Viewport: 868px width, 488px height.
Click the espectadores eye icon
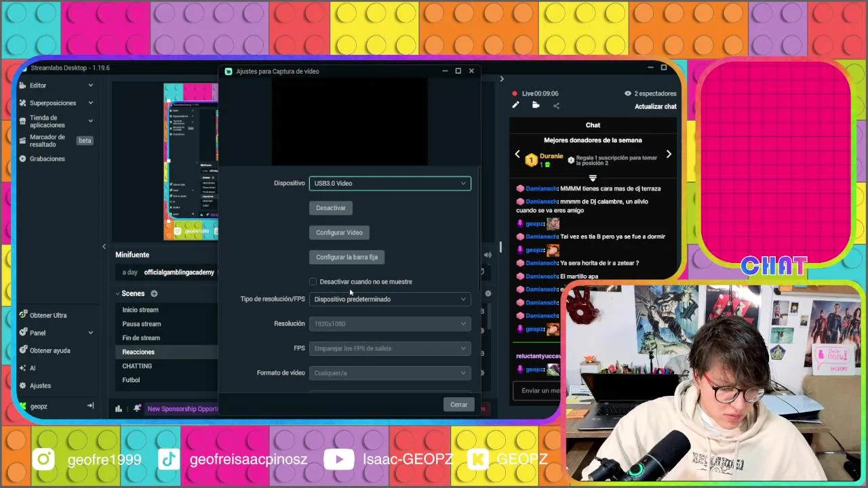click(627, 94)
